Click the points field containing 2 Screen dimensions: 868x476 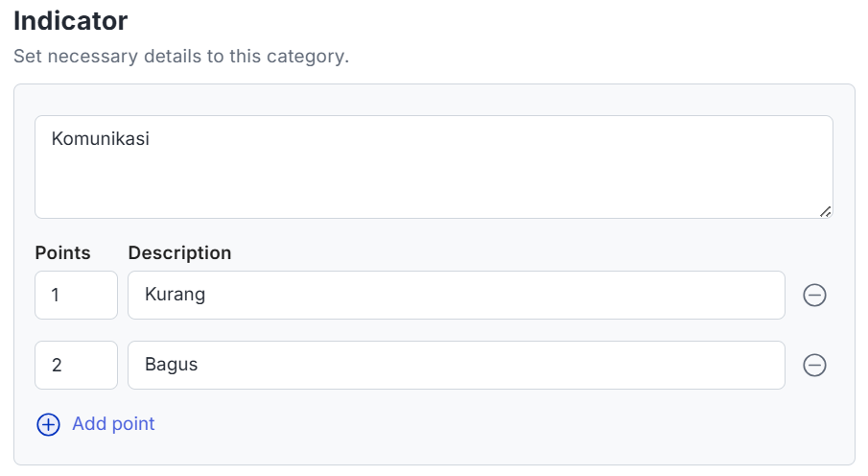(76, 366)
